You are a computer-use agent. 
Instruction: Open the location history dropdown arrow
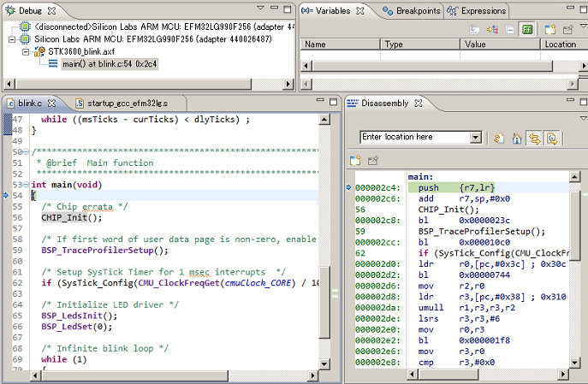(476, 138)
